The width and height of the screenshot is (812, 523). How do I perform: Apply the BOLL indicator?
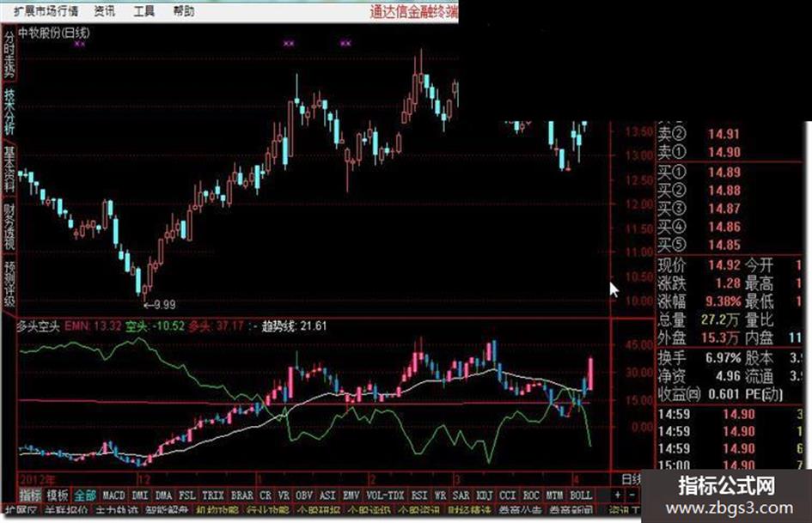(581, 496)
